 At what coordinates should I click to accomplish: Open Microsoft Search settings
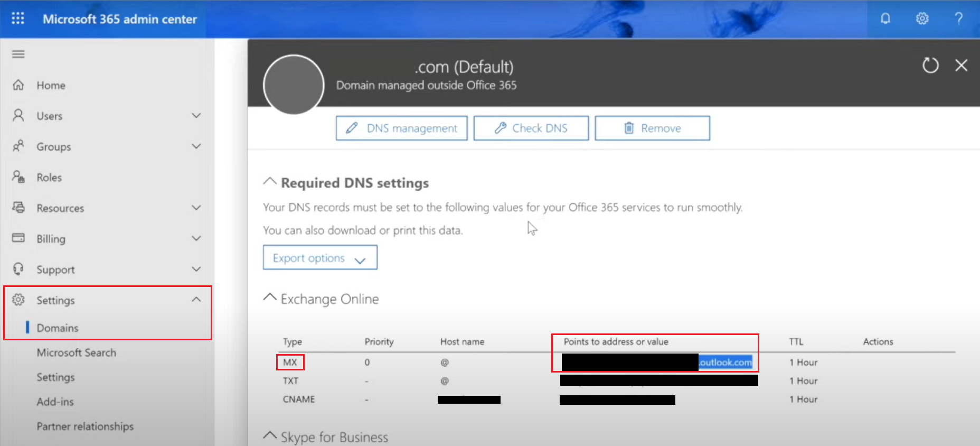point(77,352)
